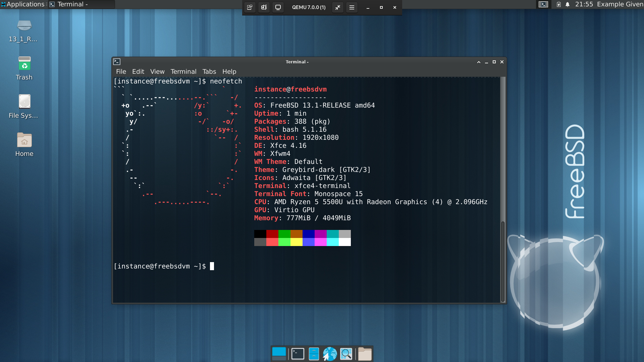Click the Terminal Font: Monospace 15 line

[308, 194]
